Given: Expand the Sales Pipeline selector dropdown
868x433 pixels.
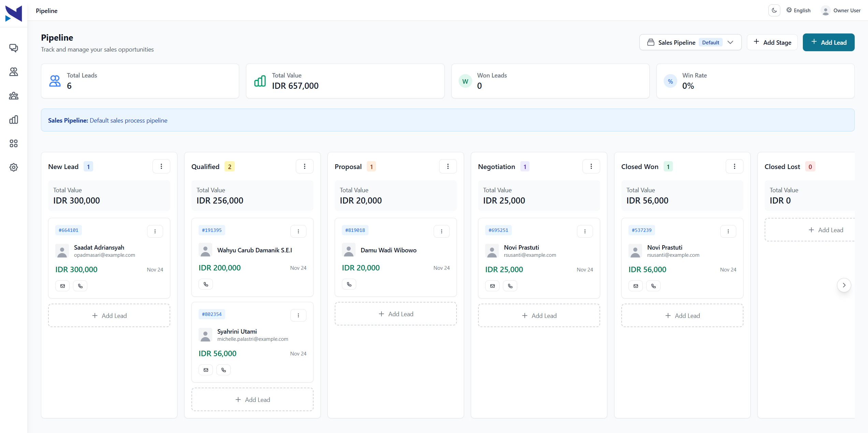Looking at the screenshot, I should click(x=690, y=42).
